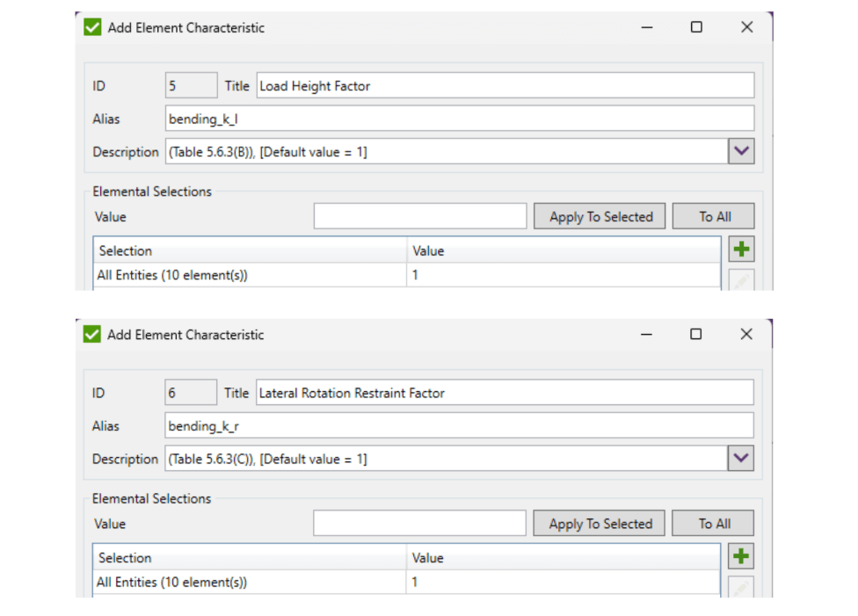Click Alias field containing bending_k_r
Screen dimensions: 858x616
(459, 425)
